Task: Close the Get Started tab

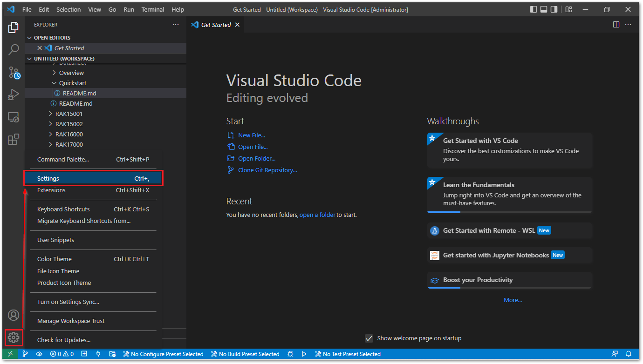Action: click(x=237, y=25)
